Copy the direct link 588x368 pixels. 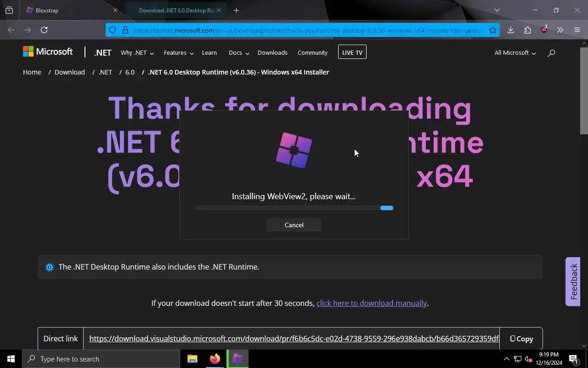pyautogui.click(x=521, y=339)
